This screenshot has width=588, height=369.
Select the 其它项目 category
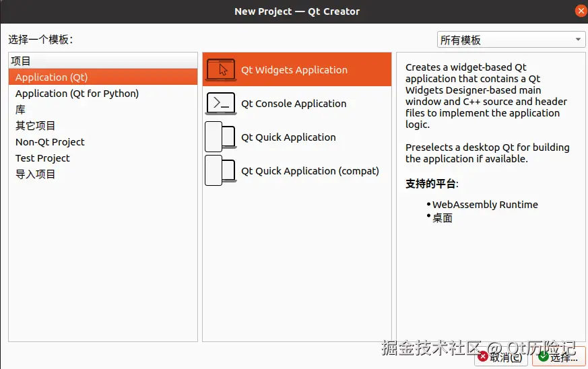coord(103,126)
